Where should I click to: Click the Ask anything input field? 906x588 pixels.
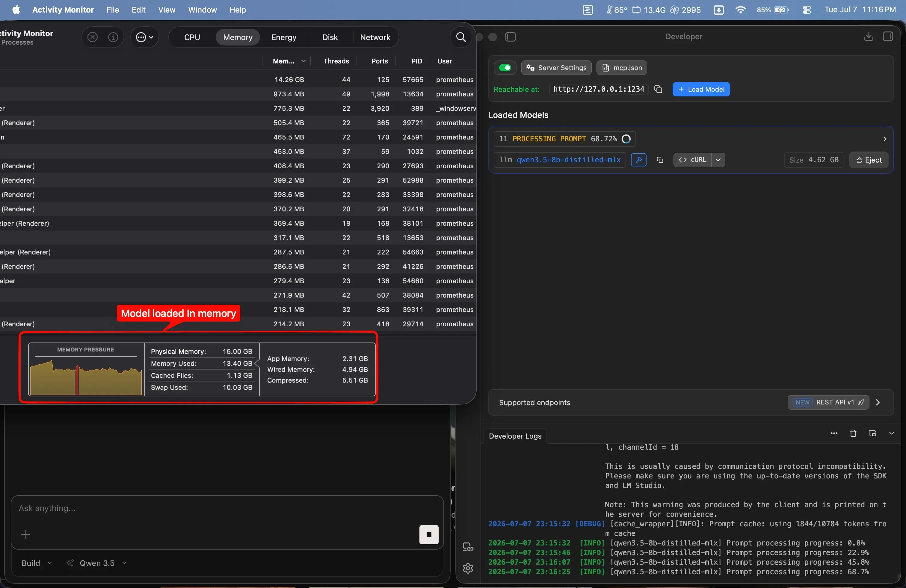[x=227, y=508]
